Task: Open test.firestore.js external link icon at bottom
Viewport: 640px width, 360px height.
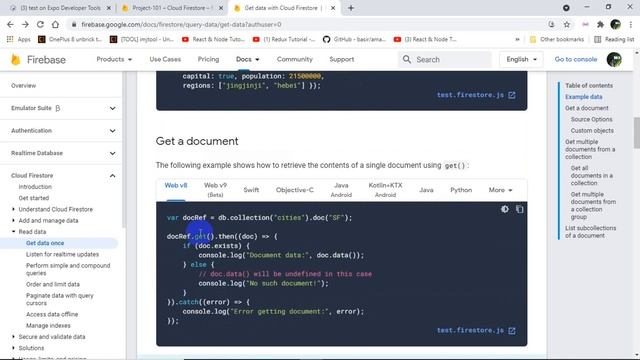Action: [512, 330]
